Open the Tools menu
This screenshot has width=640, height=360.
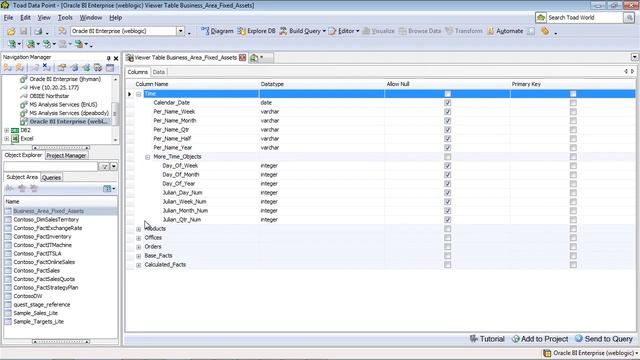click(x=65, y=18)
